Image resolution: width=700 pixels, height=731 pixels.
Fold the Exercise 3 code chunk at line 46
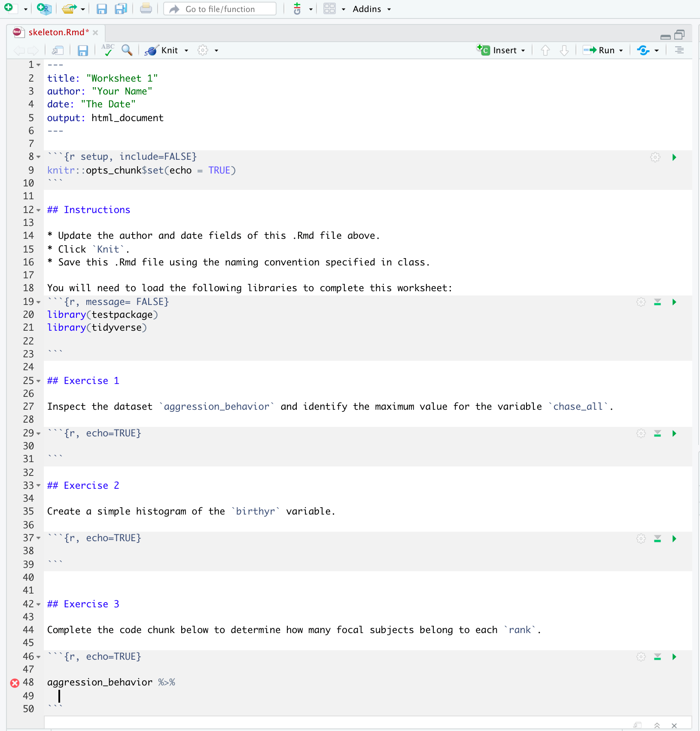39,657
